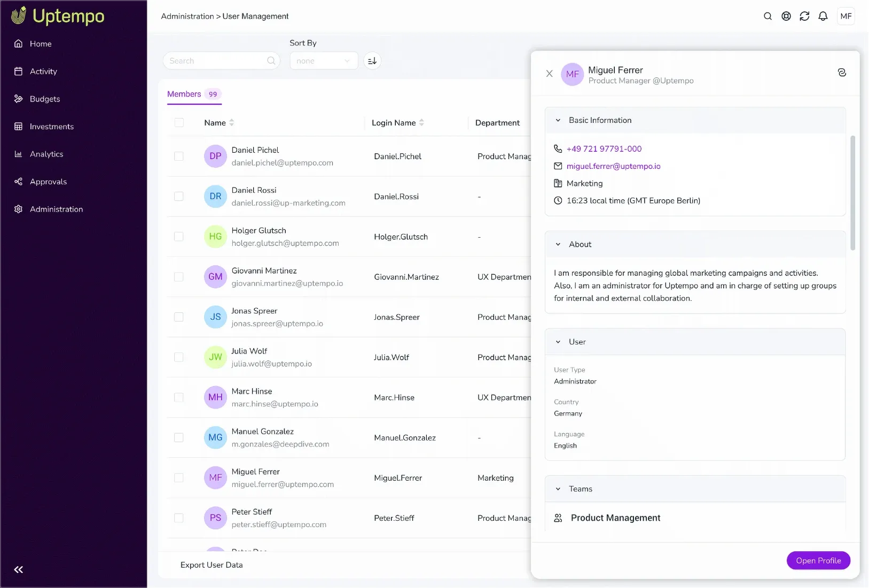Screen dimensions: 869x588
Task: Click the Open Profile button
Action: click(818, 560)
